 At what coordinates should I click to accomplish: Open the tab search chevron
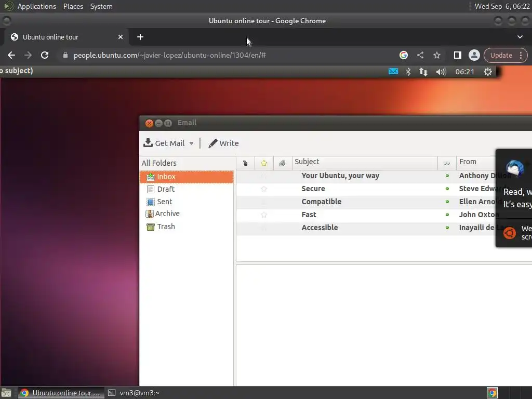520,37
